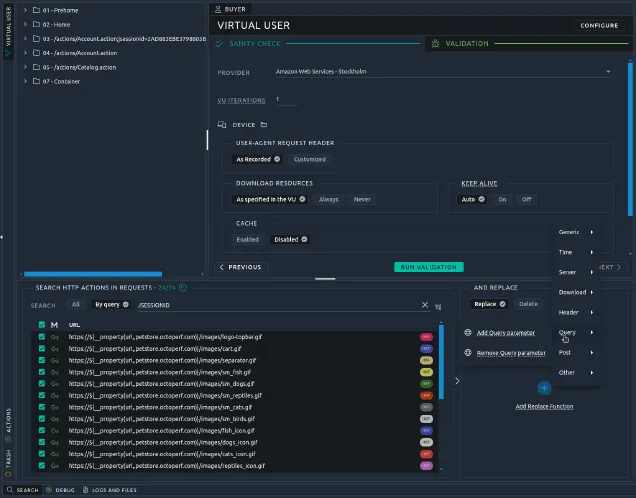Open the Query submenu
The height and width of the screenshot is (498, 636).
point(576,333)
